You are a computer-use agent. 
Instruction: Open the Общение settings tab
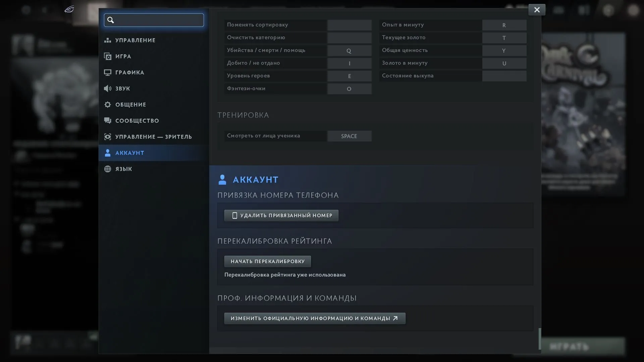[x=154, y=105]
